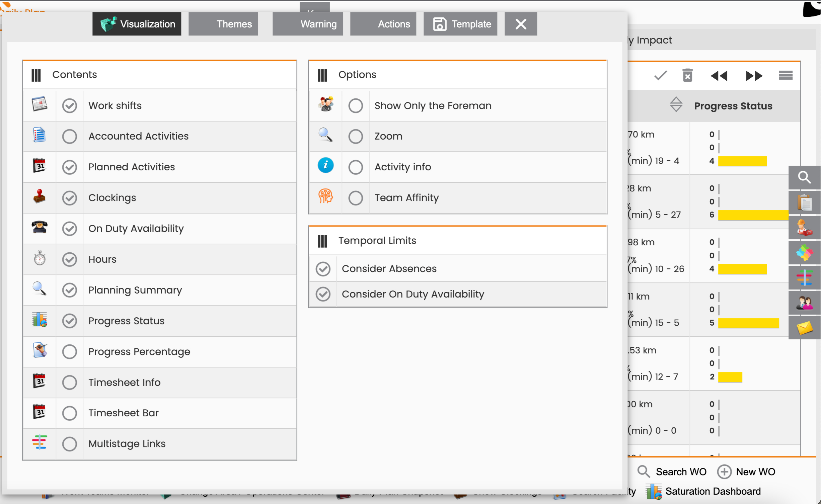
Task: Click the checkmark confirm icon in background toolbar
Action: pos(661,76)
